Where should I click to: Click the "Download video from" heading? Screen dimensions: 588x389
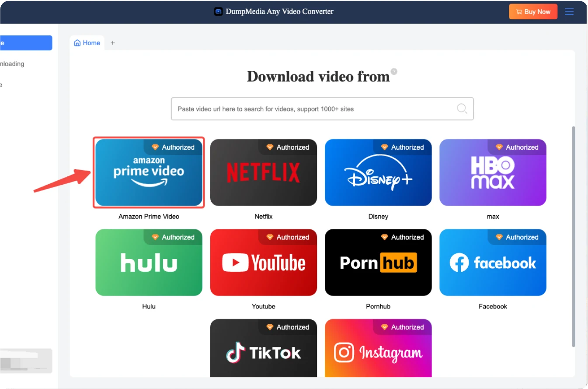(x=318, y=77)
